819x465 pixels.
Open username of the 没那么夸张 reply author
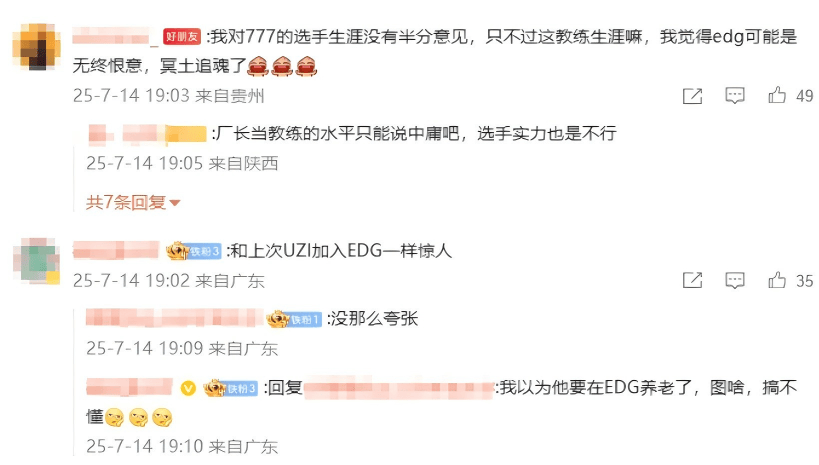[x=174, y=318]
